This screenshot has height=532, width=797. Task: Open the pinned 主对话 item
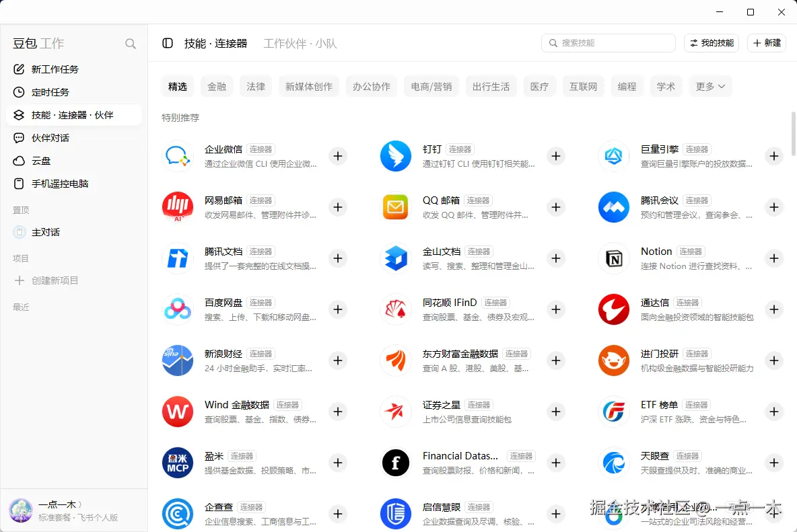pos(74,232)
